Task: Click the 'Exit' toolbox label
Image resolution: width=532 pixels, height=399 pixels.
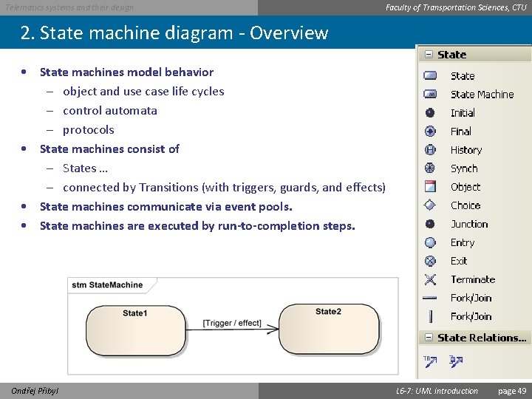Action: coord(459,261)
